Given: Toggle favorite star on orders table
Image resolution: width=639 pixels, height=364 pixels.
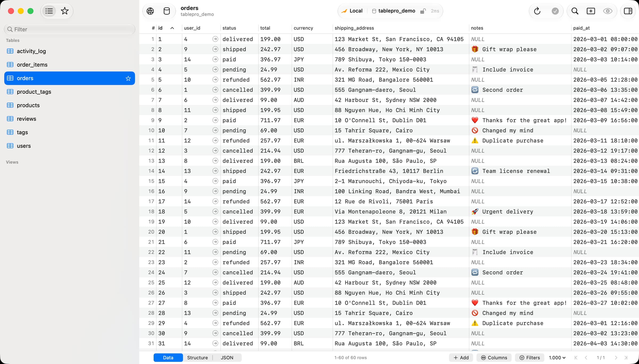Looking at the screenshot, I should [x=128, y=78].
